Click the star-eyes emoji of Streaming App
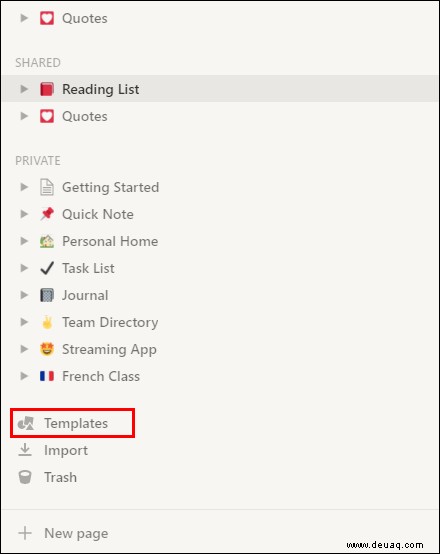Image resolution: width=440 pixels, height=554 pixels. coord(47,349)
